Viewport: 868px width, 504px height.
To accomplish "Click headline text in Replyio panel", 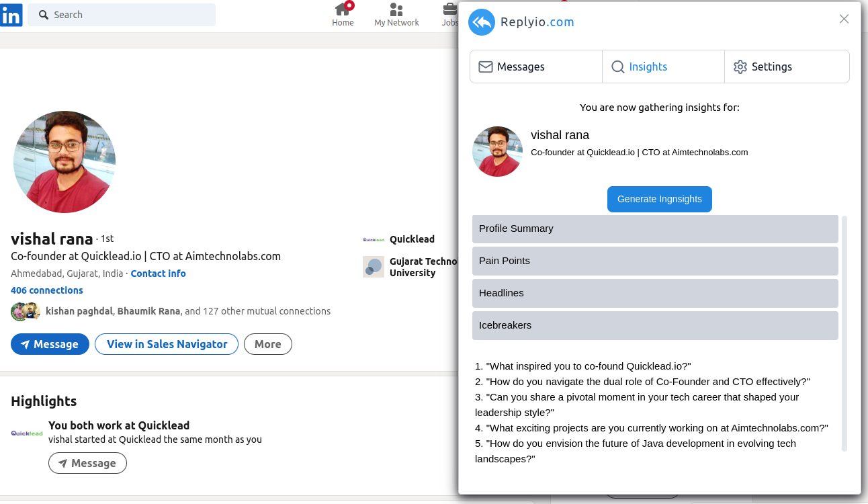I will pyautogui.click(x=639, y=153).
